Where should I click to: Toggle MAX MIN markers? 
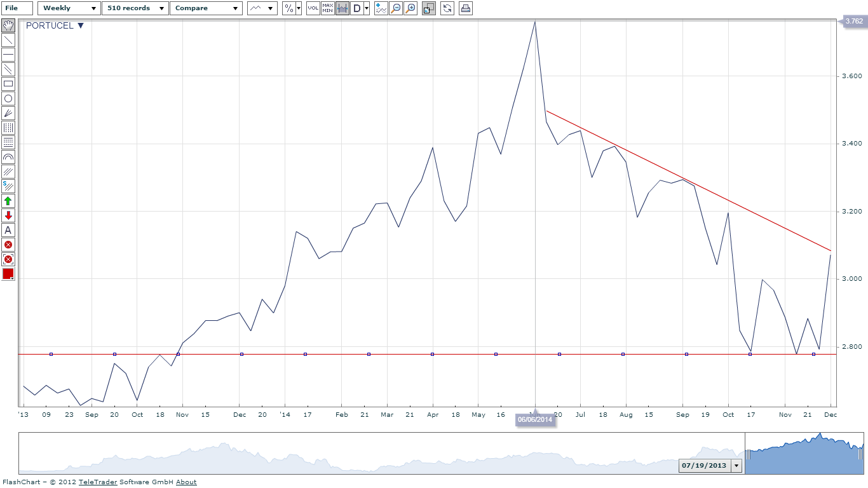pyautogui.click(x=328, y=8)
